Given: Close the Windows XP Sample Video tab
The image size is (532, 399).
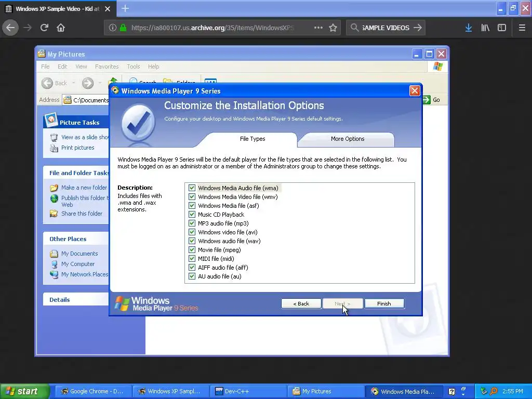Looking at the screenshot, I should coord(108,9).
